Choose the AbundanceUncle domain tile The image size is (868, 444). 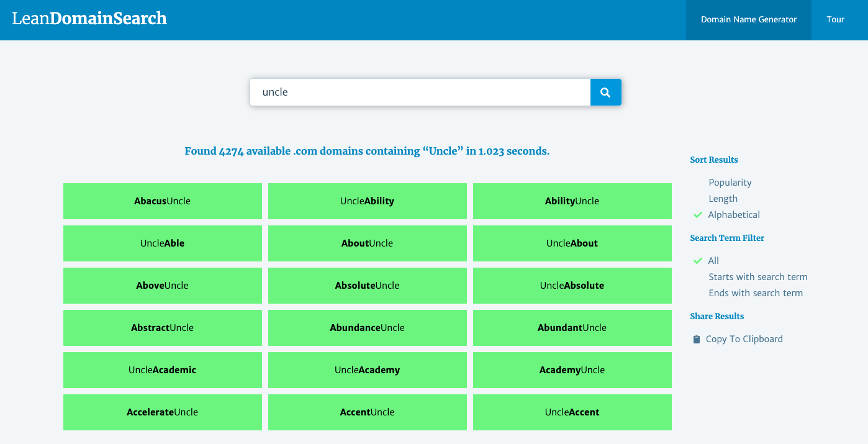tap(368, 328)
